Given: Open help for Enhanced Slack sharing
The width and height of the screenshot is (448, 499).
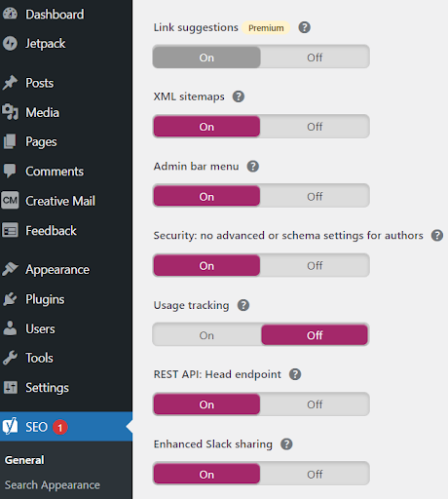Looking at the screenshot, I should [286, 443].
